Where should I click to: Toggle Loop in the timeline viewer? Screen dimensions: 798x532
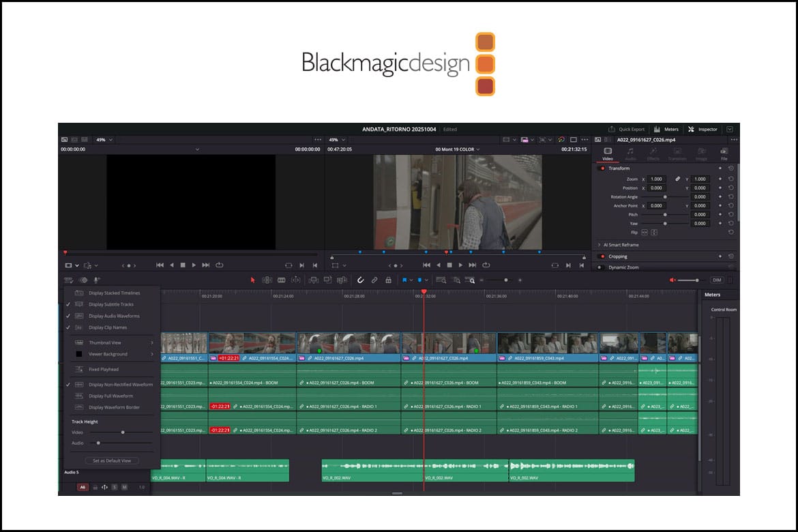(486, 265)
